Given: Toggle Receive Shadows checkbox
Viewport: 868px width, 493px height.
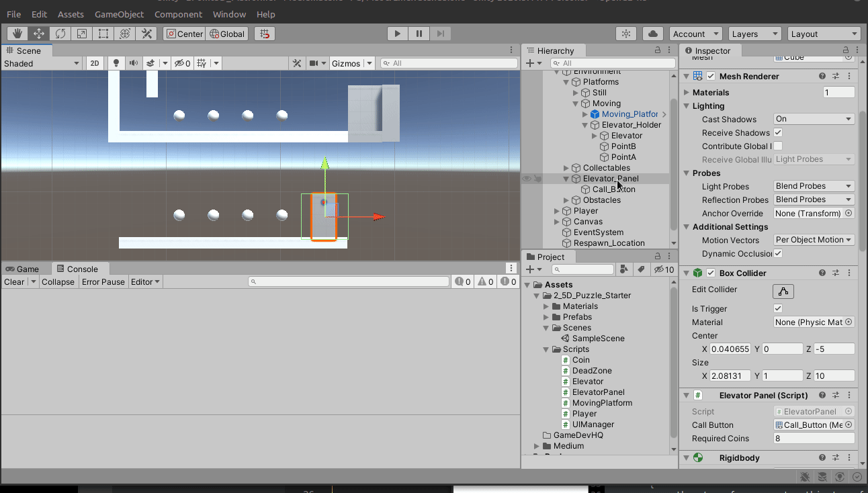Looking at the screenshot, I should (x=778, y=132).
